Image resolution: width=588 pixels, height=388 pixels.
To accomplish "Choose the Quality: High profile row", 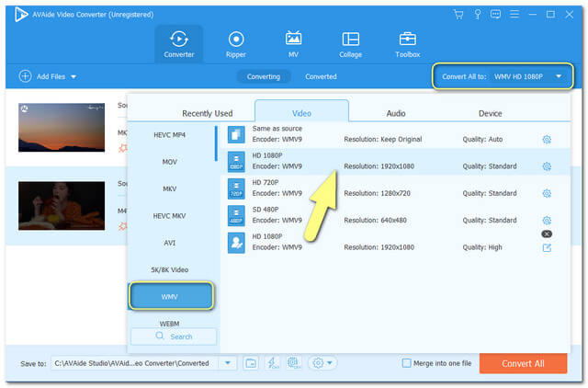I will (395, 243).
